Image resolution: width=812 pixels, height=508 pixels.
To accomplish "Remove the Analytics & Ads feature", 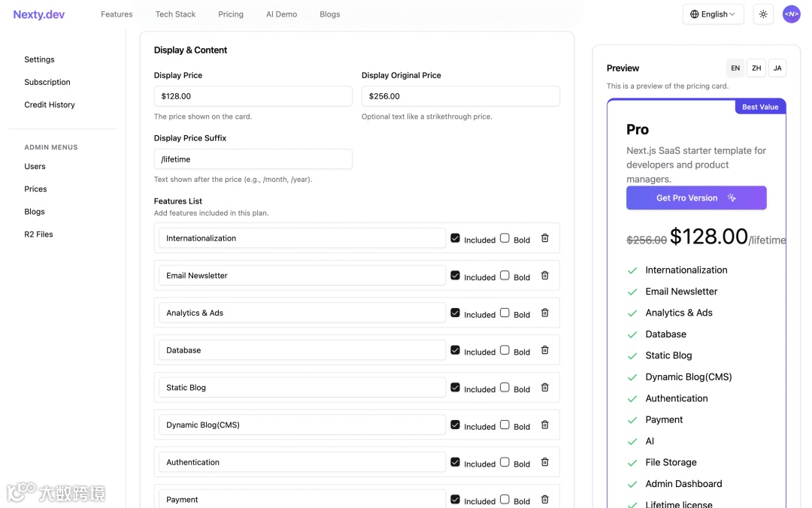I will [545, 313].
